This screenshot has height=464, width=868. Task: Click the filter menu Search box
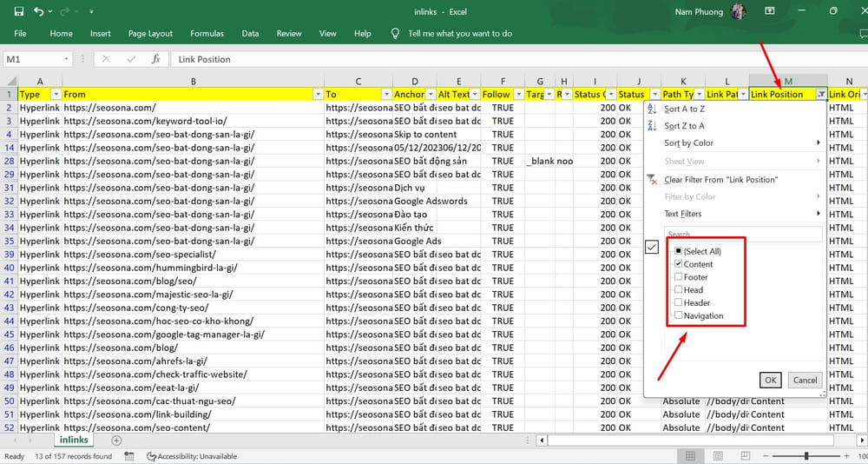point(744,234)
